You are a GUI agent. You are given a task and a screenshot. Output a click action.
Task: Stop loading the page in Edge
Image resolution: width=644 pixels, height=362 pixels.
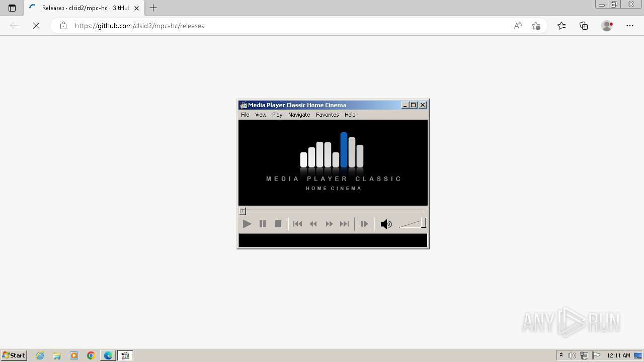pyautogui.click(x=36, y=26)
